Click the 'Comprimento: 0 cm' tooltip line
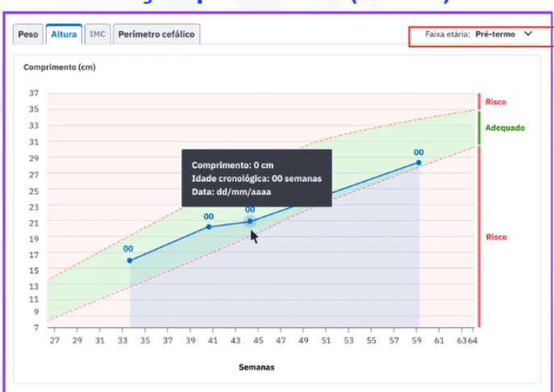554x392 pixels. coord(232,165)
